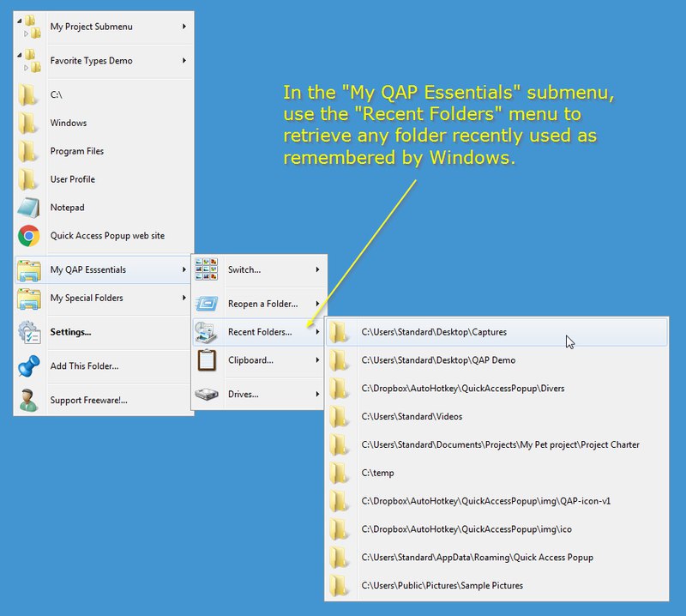686x616 pixels.
Task: Click the Clipboard icon
Action: coord(207,360)
